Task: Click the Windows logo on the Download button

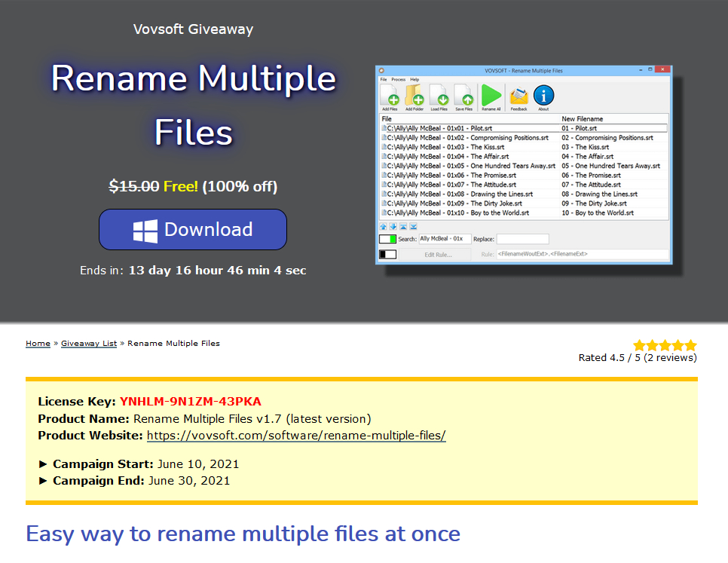Action: coord(145,231)
